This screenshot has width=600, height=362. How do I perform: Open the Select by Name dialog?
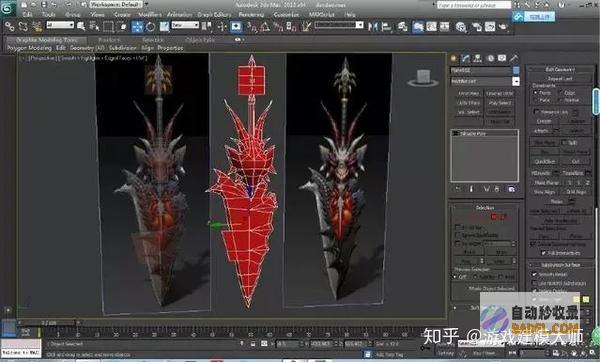click(94, 26)
